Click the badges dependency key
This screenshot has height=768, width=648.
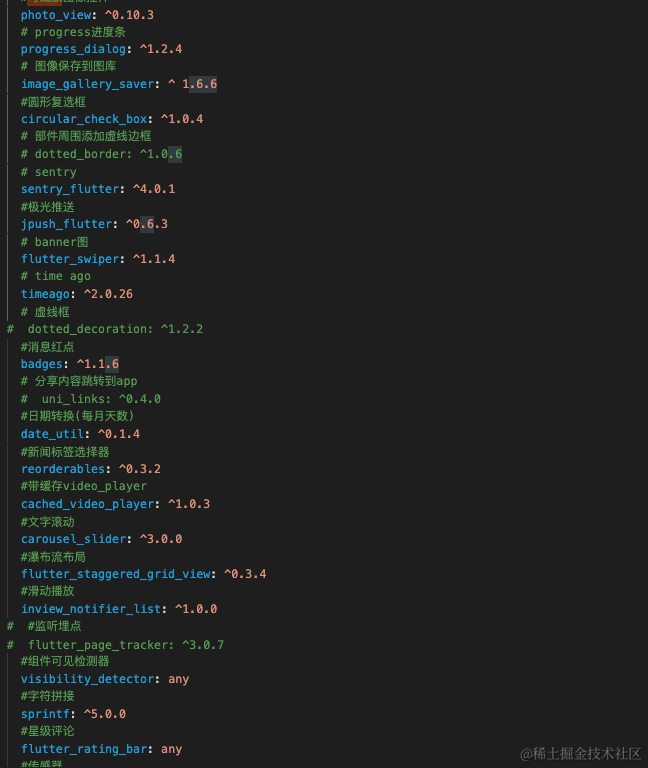[42, 364]
